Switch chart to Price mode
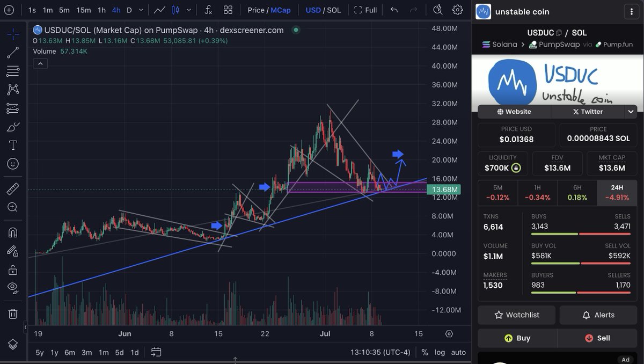Viewport: 644px width, 364px height. 256,10
